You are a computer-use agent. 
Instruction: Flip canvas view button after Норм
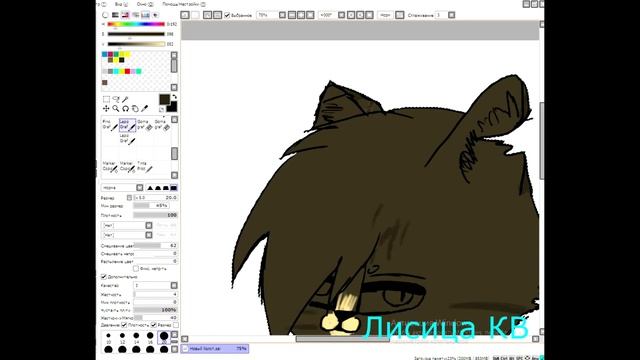coord(400,15)
